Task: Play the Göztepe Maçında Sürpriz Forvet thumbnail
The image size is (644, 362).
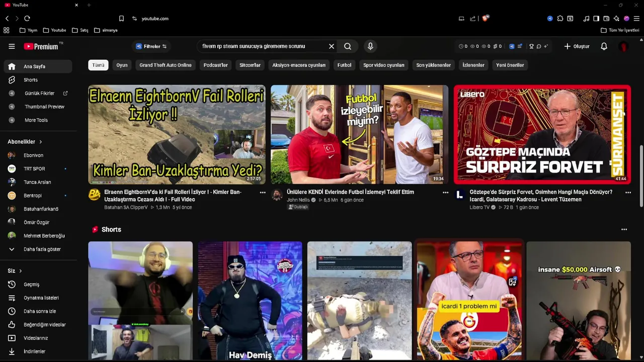Action: pyautogui.click(x=542, y=134)
